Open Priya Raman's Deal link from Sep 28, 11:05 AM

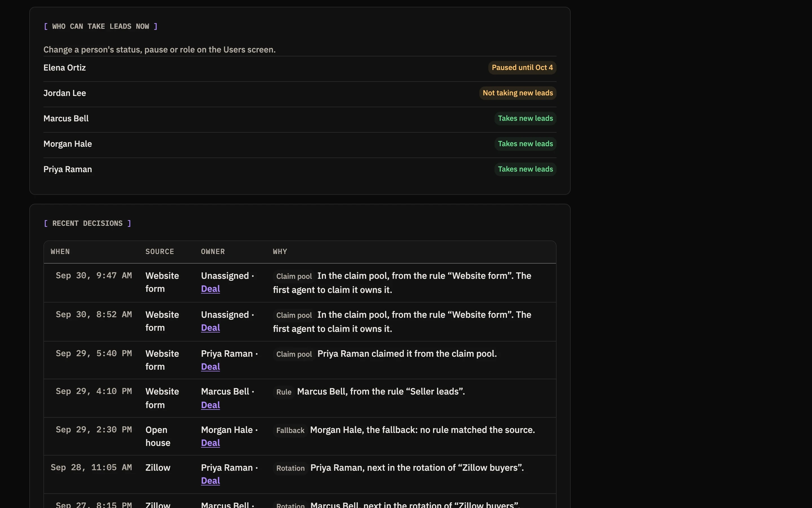[x=210, y=481]
